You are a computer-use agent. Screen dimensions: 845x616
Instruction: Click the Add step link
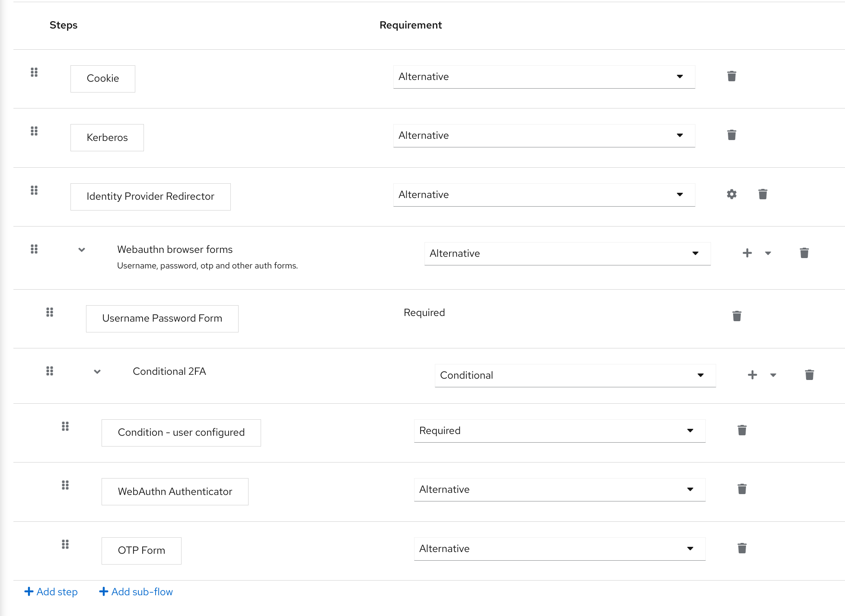(51, 591)
